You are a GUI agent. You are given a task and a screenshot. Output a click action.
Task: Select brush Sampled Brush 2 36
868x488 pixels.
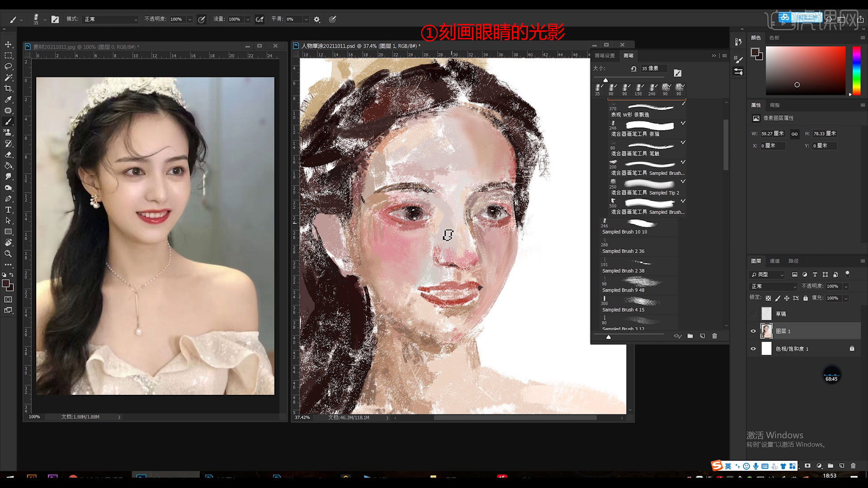coord(639,247)
